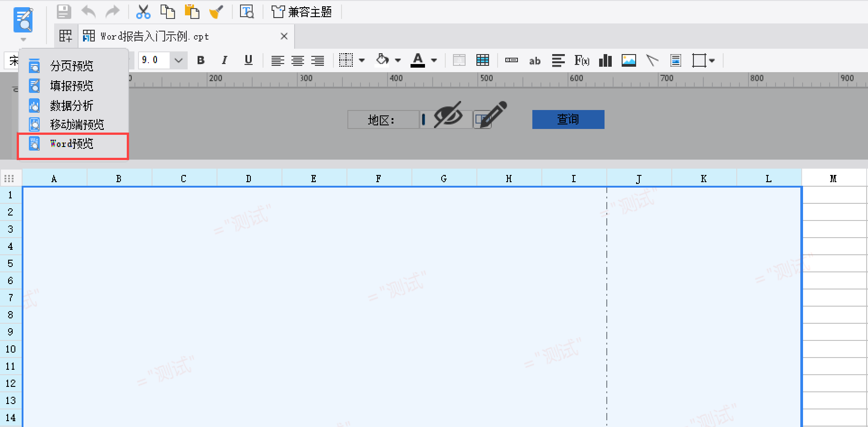Select the text insertion ab icon
Viewport: 868px width, 427px height.
click(535, 60)
